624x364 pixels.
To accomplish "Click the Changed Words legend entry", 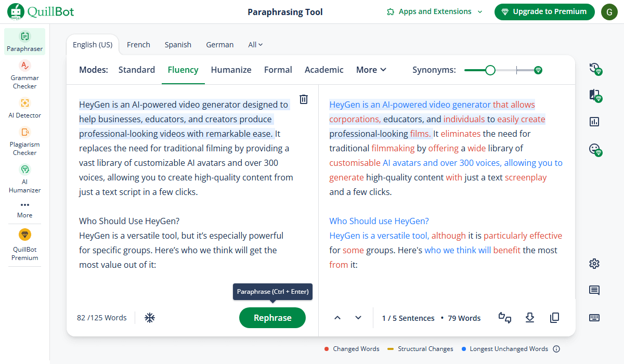I will 352,349.
